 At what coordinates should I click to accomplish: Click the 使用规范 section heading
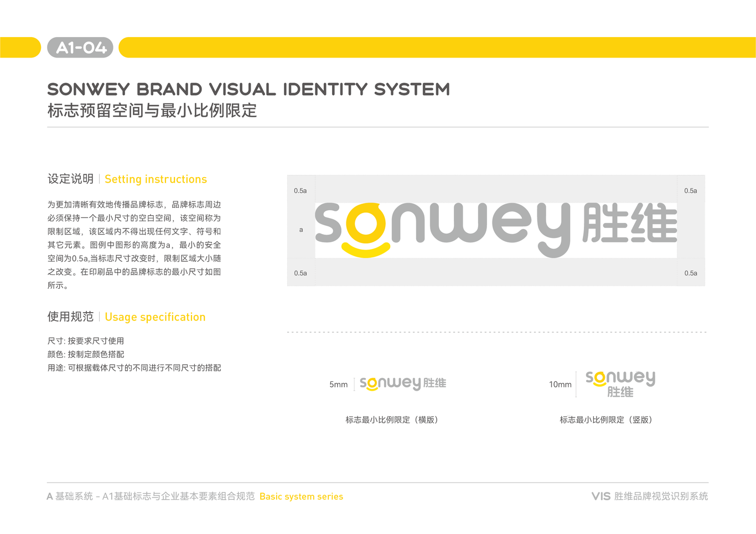coord(70,317)
